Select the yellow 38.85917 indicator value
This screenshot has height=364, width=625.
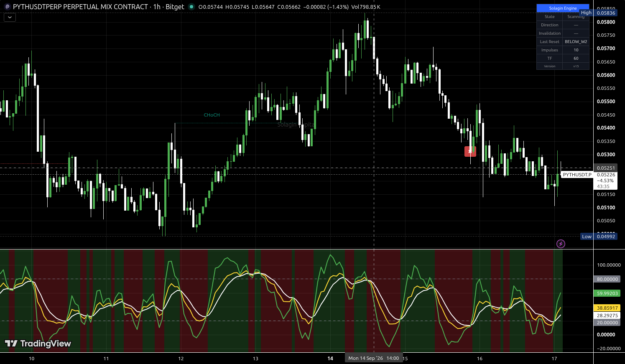(607, 308)
